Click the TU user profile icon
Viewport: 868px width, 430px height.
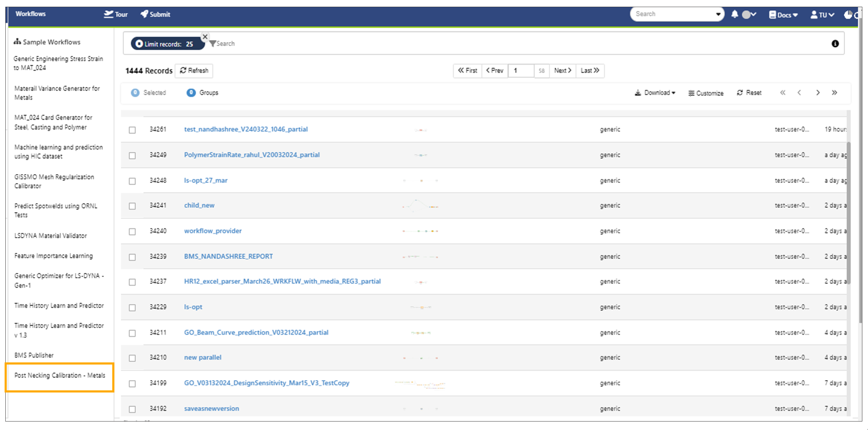pos(814,15)
